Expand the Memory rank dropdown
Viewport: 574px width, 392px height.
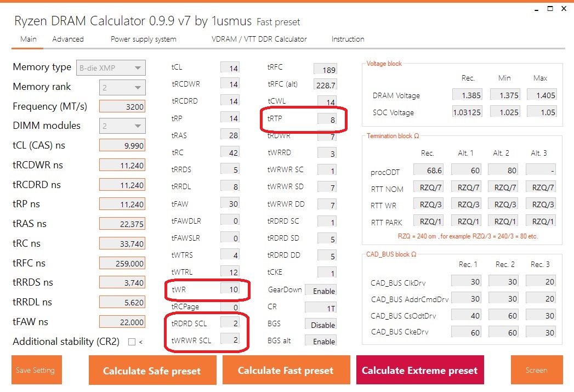coord(122,87)
